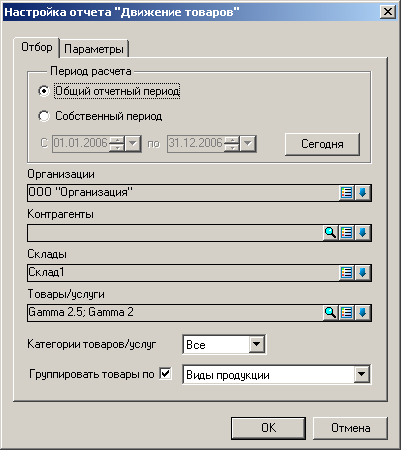Uncheck the Группировать товары по checkbox
This screenshot has height=450, width=401.
coord(165,373)
